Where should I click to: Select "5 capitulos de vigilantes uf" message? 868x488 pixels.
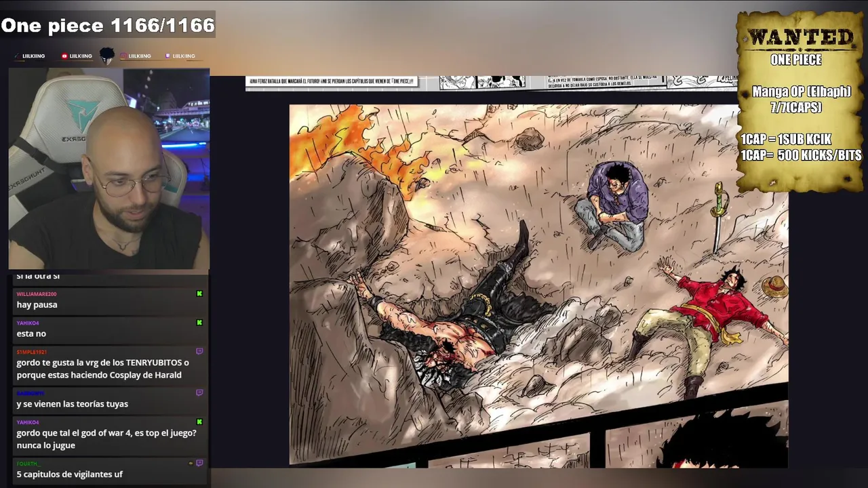point(70,474)
